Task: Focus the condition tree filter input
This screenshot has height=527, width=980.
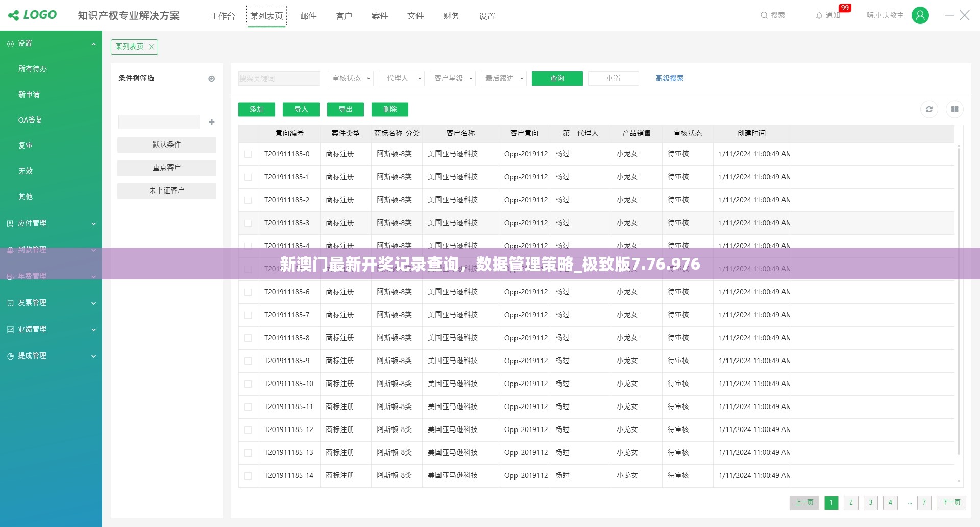Action: pyautogui.click(x=159, y=122)
